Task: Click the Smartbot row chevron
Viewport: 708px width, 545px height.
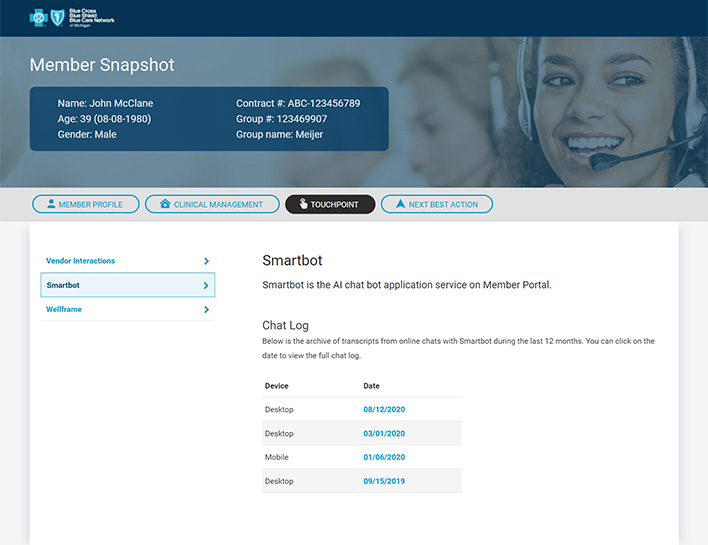Action: (206, 285)
